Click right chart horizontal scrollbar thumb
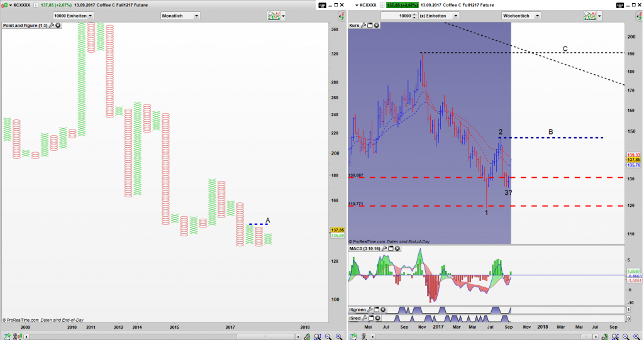 [x=586, y=337]
